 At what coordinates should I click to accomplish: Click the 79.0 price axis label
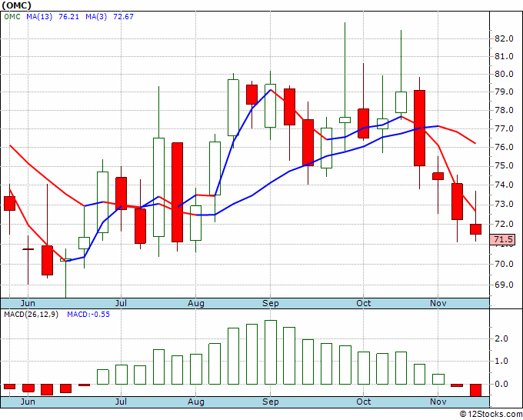click(x=504, y=92)
